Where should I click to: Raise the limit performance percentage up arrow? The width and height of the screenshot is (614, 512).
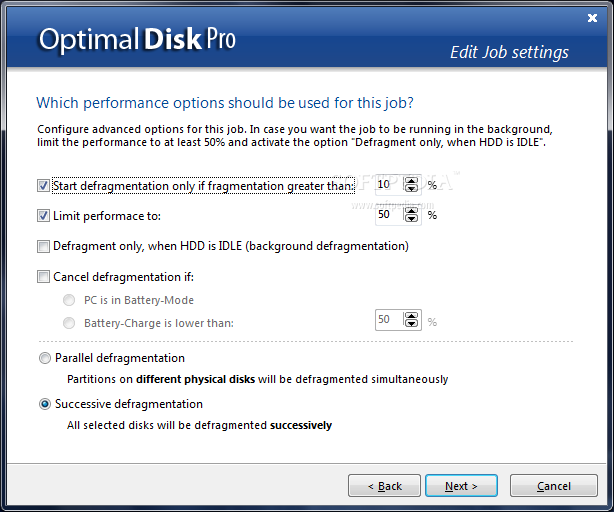pyautogui.click(x=411, y=211)
